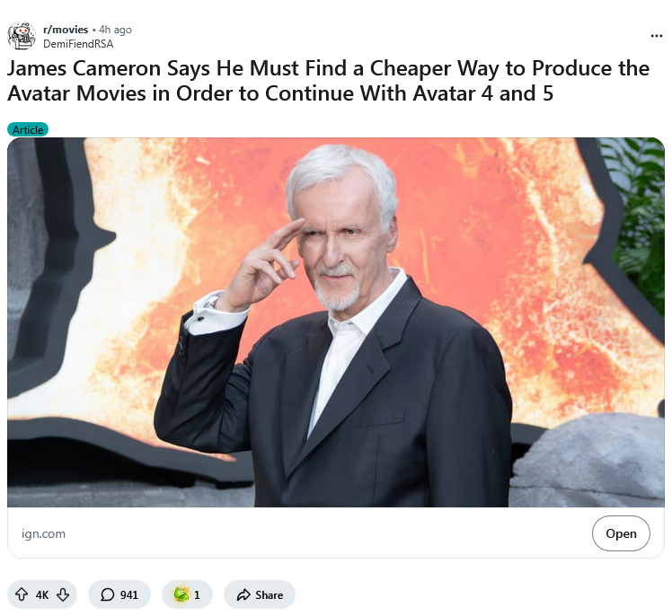Viewport: 672px width, 616px height.
Task: Select the Share label text
Action: point(270,595)
